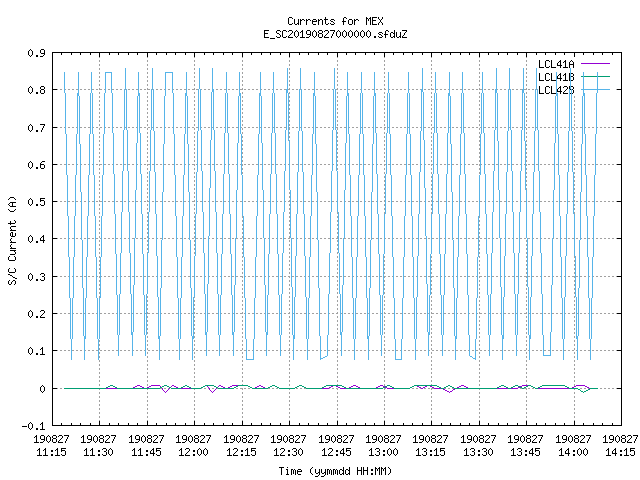Click the 14:15 time axis label
This screenshot has height=480, width=640.
(x=620, y=446)
